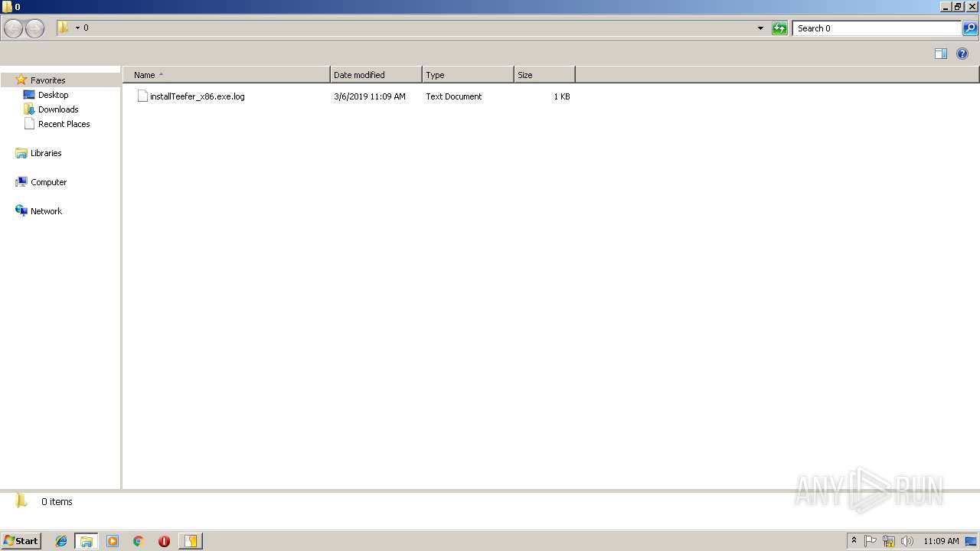The width and height of the screenshot is (980, 551).
Task: Open the Start menu
Action: [21, 541]
